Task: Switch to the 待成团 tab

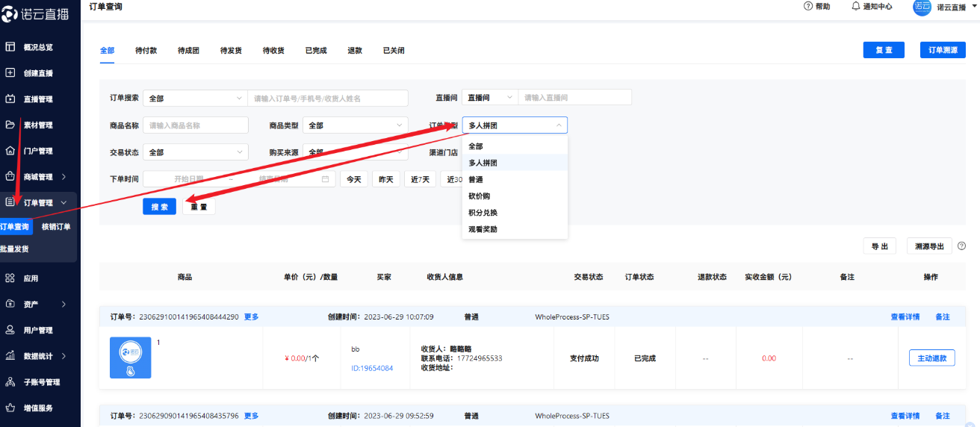Action: tap(188, 51)
